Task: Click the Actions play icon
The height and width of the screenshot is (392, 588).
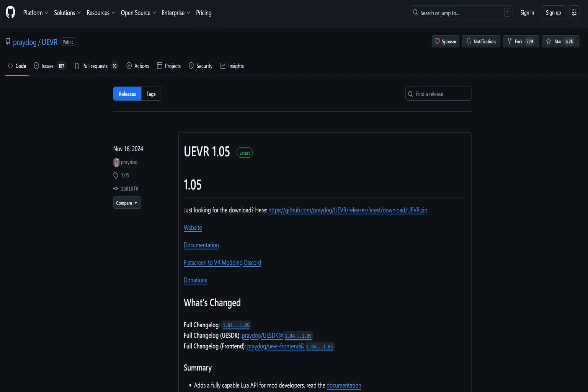Action: pos(129,66)
